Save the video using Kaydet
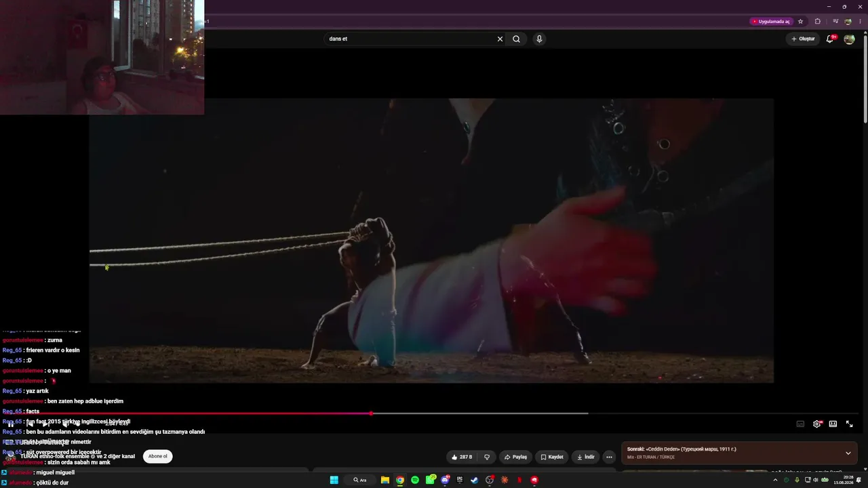 551,457
